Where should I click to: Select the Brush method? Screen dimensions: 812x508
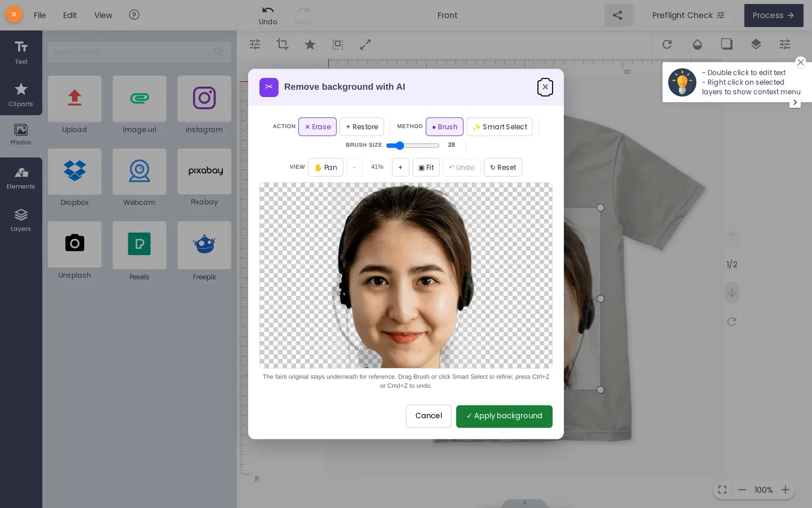pyautogui.click(x=445, y=126)
